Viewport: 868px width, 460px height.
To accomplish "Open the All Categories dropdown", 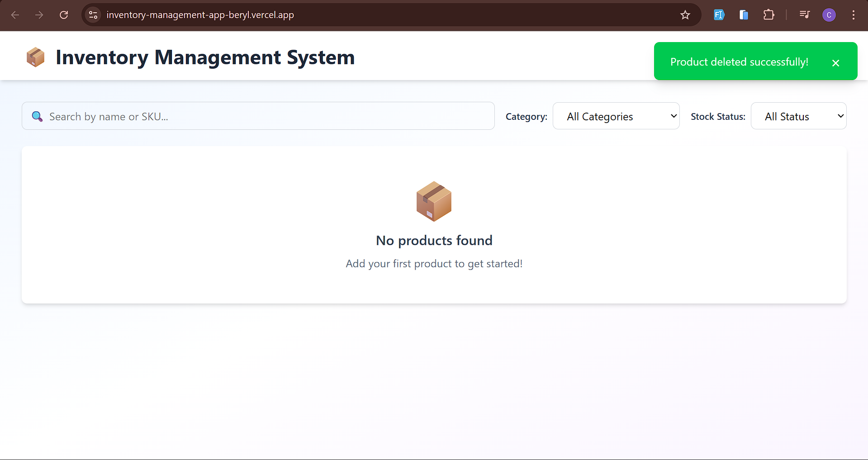I will point(616,116).
